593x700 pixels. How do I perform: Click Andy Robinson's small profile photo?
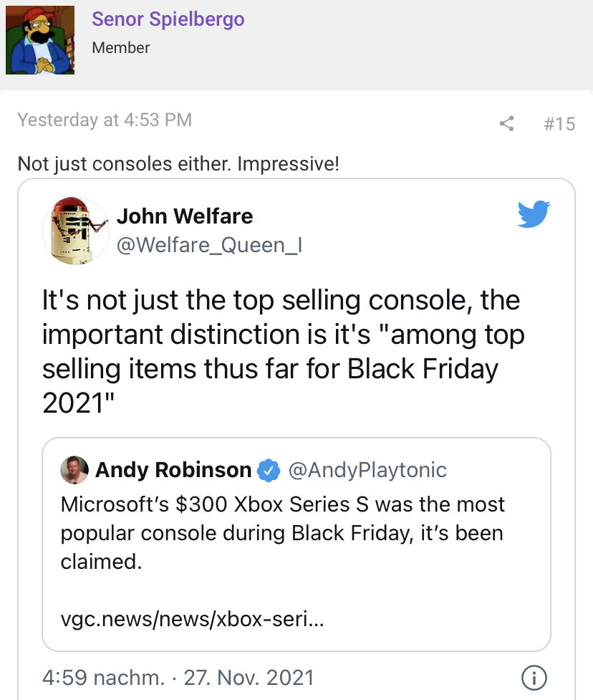tap(74, 469)
